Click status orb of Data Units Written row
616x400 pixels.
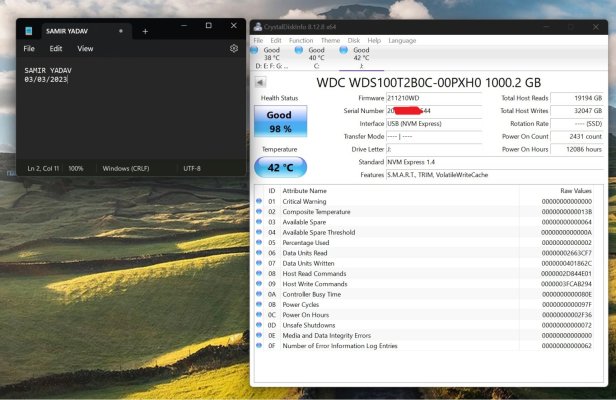pos(259,263)
